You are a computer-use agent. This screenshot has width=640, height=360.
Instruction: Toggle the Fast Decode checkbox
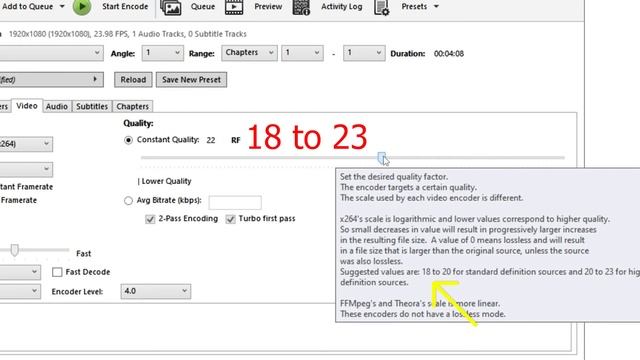tap(57, 272)
